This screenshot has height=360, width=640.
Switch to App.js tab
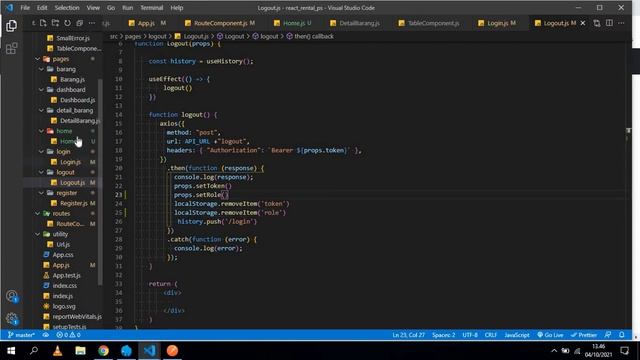147,23
